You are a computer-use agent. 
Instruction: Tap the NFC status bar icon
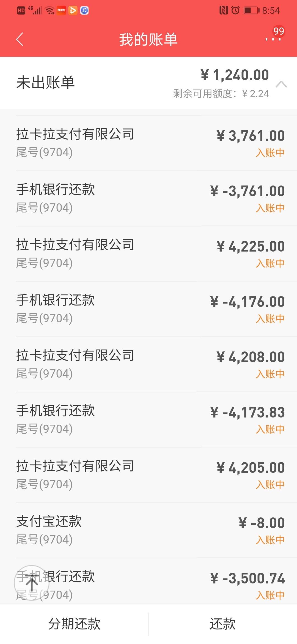click(224, 10)
